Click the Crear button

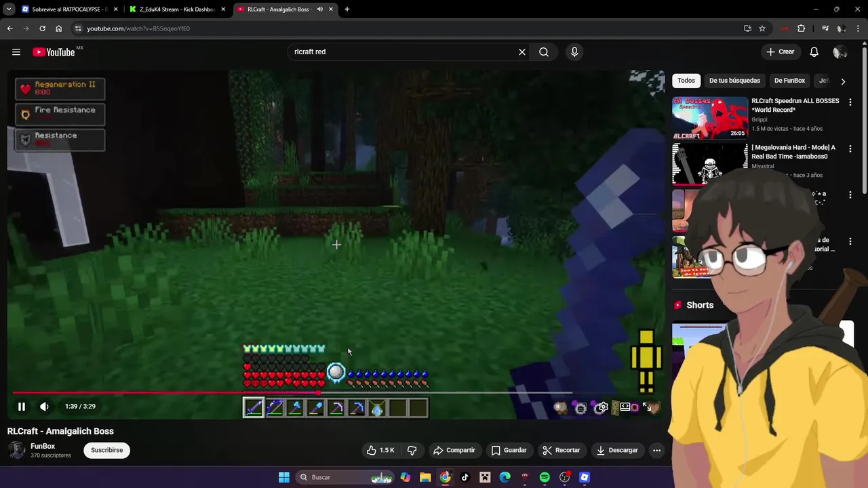[x=780, y=52]
